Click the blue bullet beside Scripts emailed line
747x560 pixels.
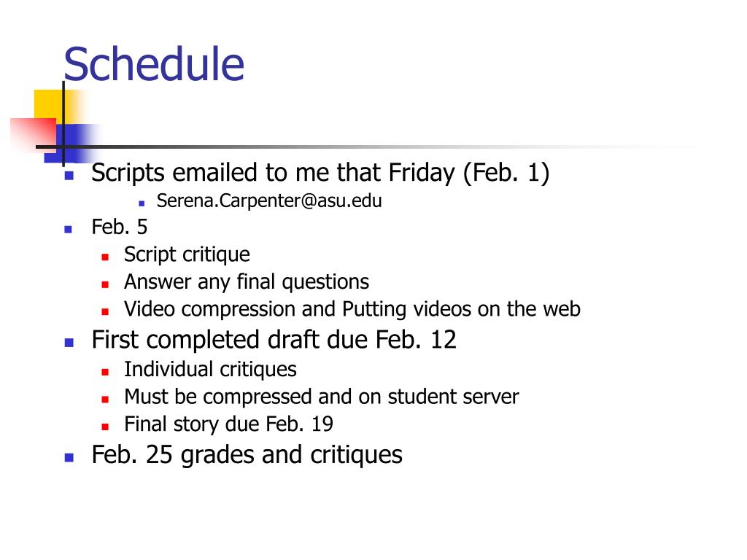click(x=69, y=176)
